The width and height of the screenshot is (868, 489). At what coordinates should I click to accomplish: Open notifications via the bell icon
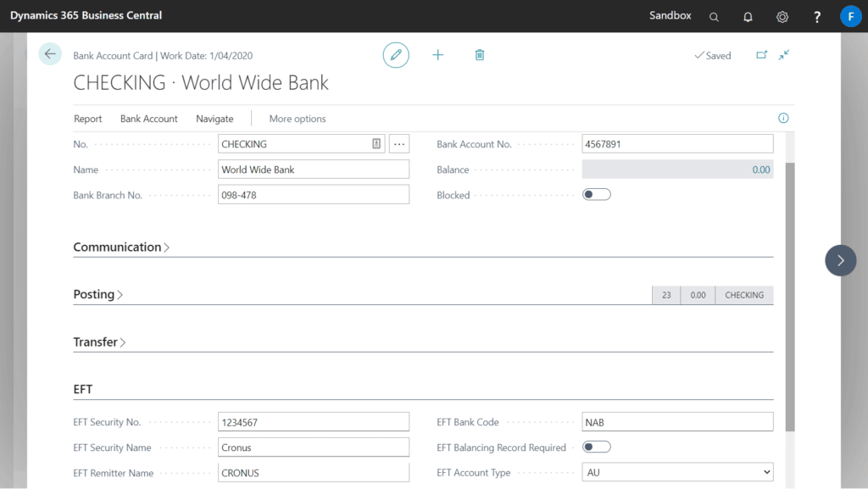pos(748,16)
